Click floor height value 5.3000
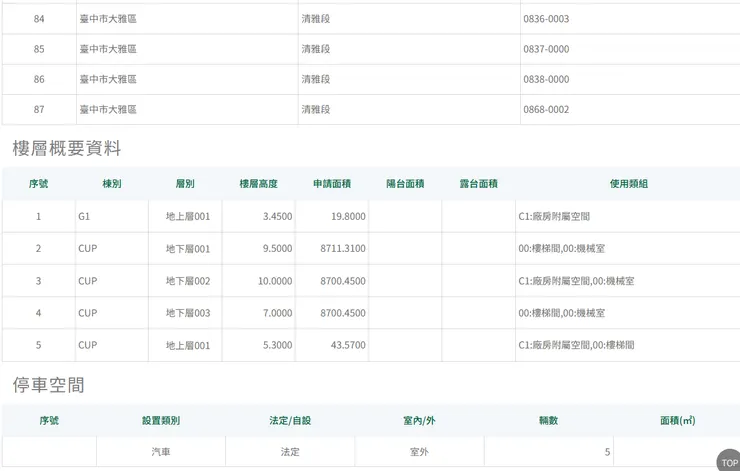 278,345
